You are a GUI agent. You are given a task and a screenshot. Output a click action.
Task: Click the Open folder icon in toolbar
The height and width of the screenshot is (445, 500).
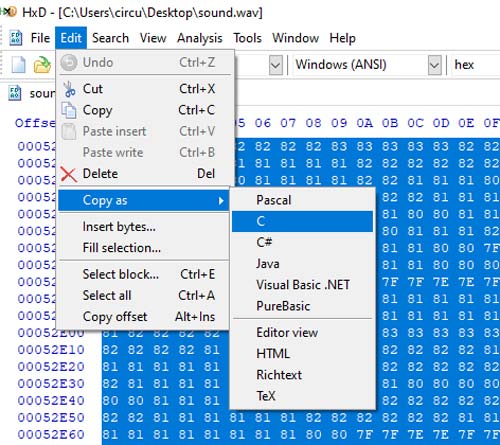[42, 65]
